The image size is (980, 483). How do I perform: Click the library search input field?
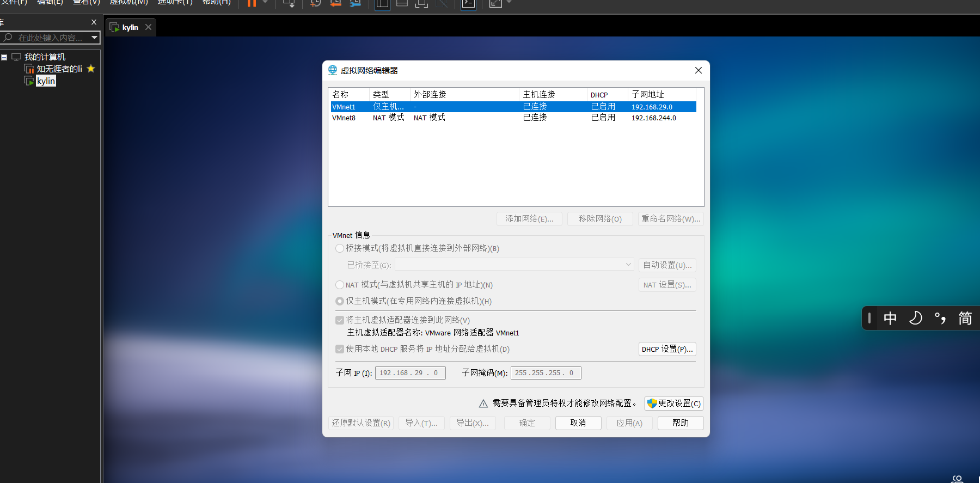(50, 38)
